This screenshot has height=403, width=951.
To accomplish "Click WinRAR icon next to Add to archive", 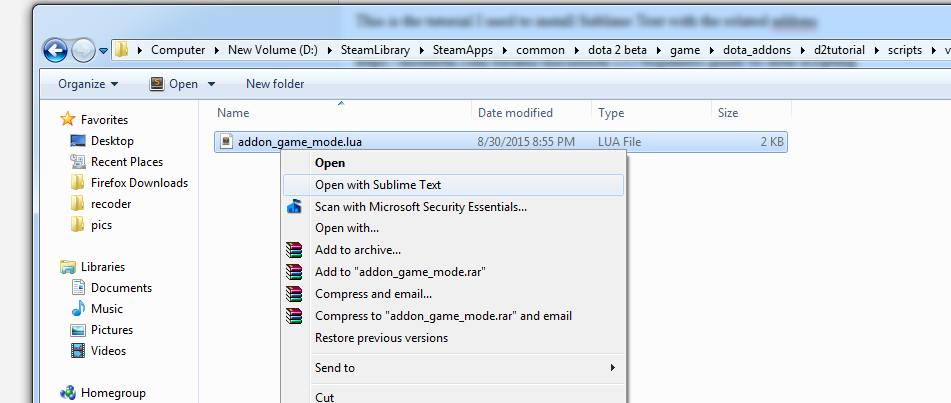I will coord(294,249).
